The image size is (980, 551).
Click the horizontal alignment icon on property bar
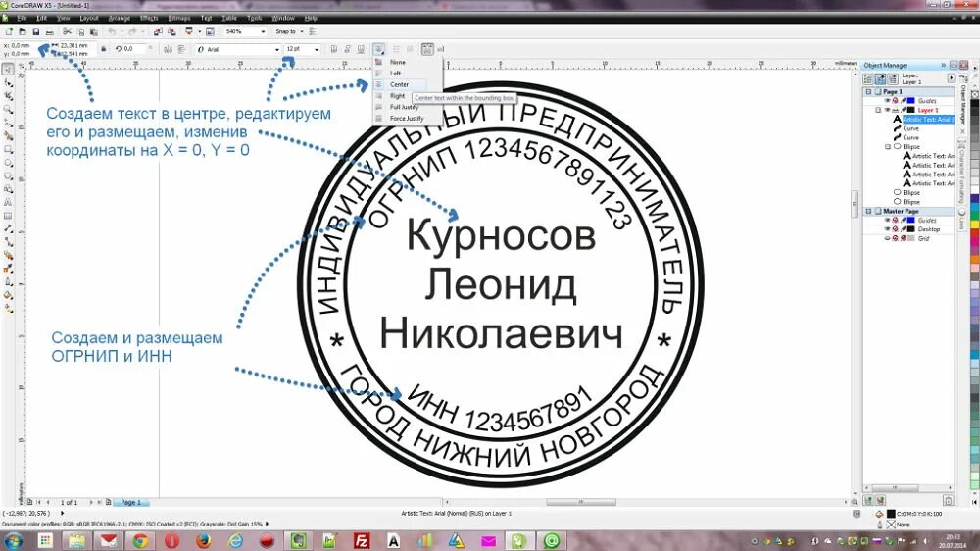click(x=378, y=49)
